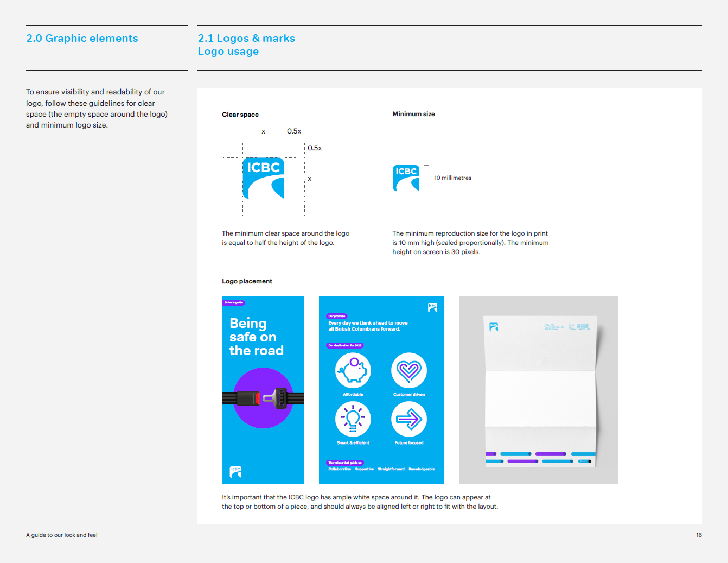The image size is (728, 563).
Task: Click the "Affordable" caption
Action: [x=353, y=395]
